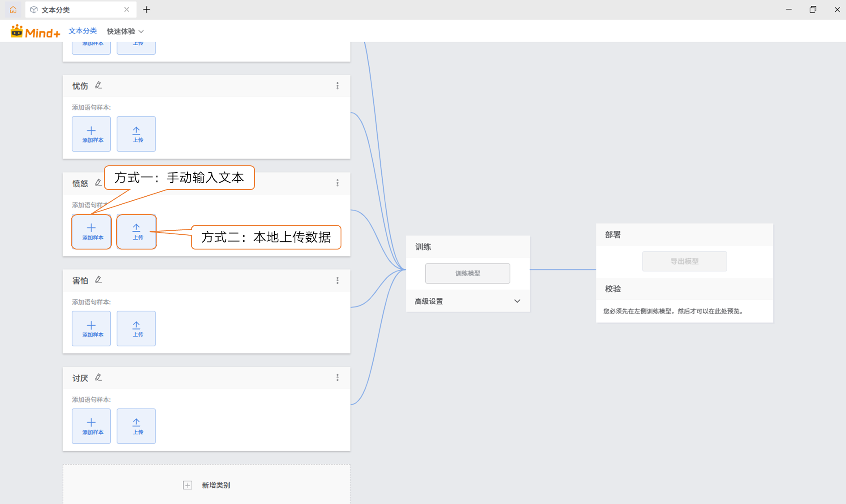
Task: Show more options for 害怕 category
Action: pos(337,280)
